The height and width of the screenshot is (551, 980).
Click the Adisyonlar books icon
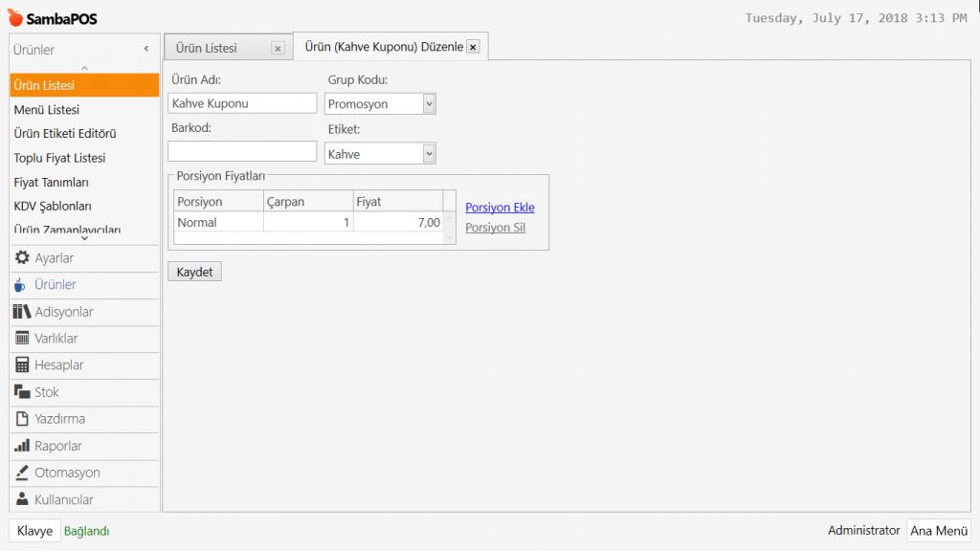(22, 312)
